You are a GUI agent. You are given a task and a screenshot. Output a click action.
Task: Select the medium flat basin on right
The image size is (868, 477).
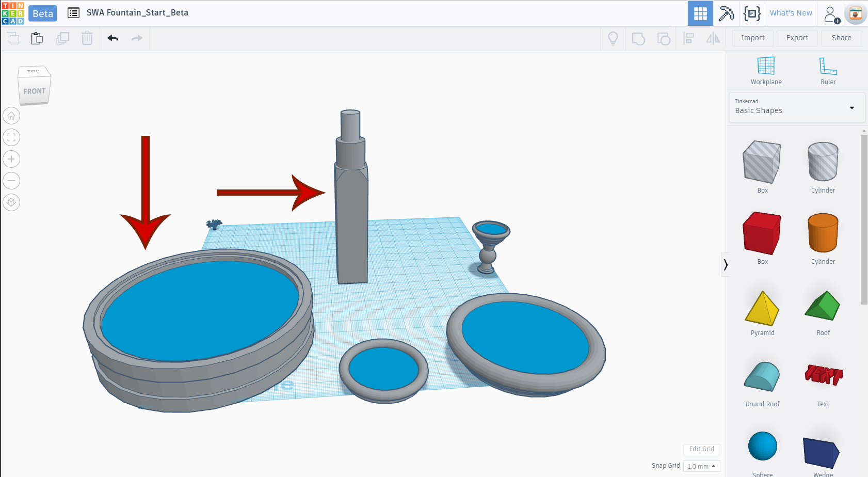click(526, 344)
